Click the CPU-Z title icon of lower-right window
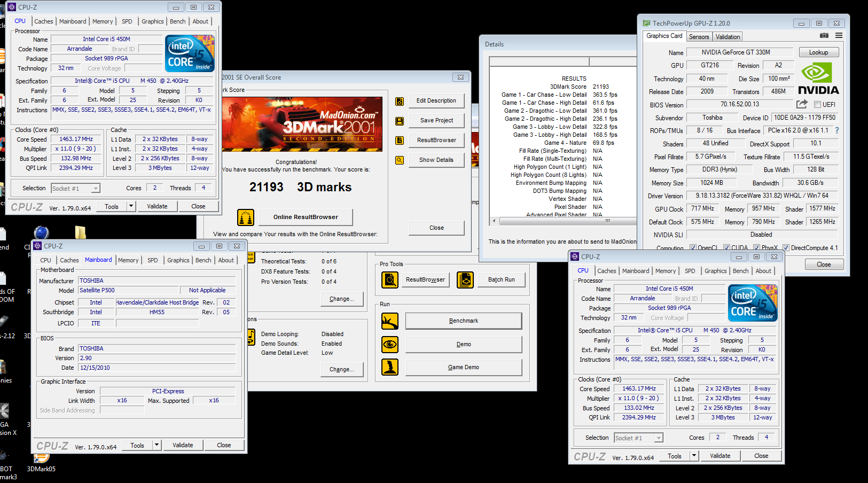 coord(575,256)
